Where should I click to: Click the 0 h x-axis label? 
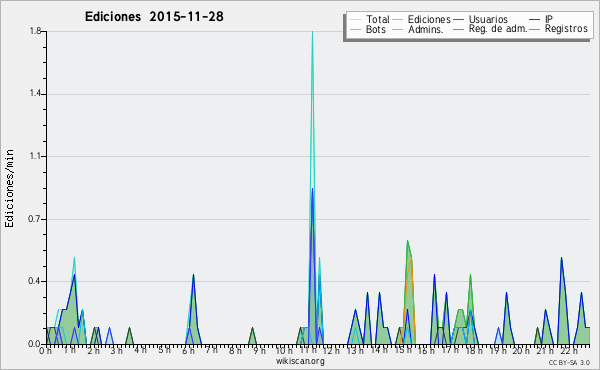(x=45, y=351)
